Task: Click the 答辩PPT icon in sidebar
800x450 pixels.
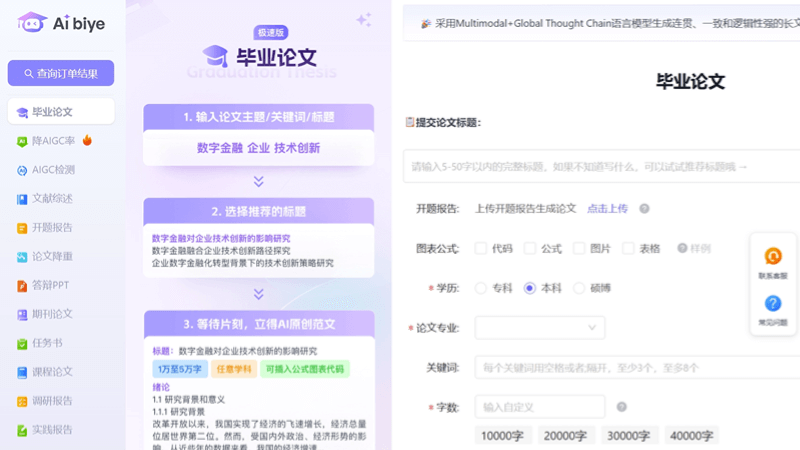Action: 22,286
